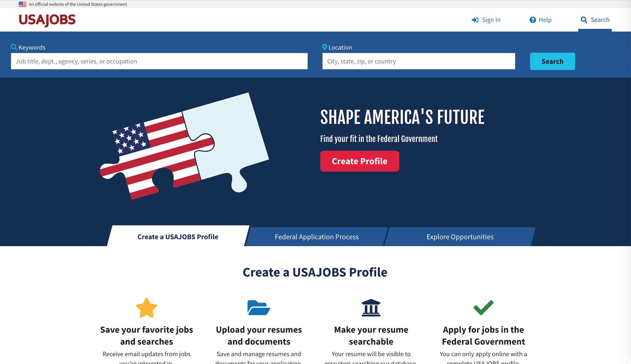Click Help menu item
This screenshot has height=364, width=631.
(541, 19)
